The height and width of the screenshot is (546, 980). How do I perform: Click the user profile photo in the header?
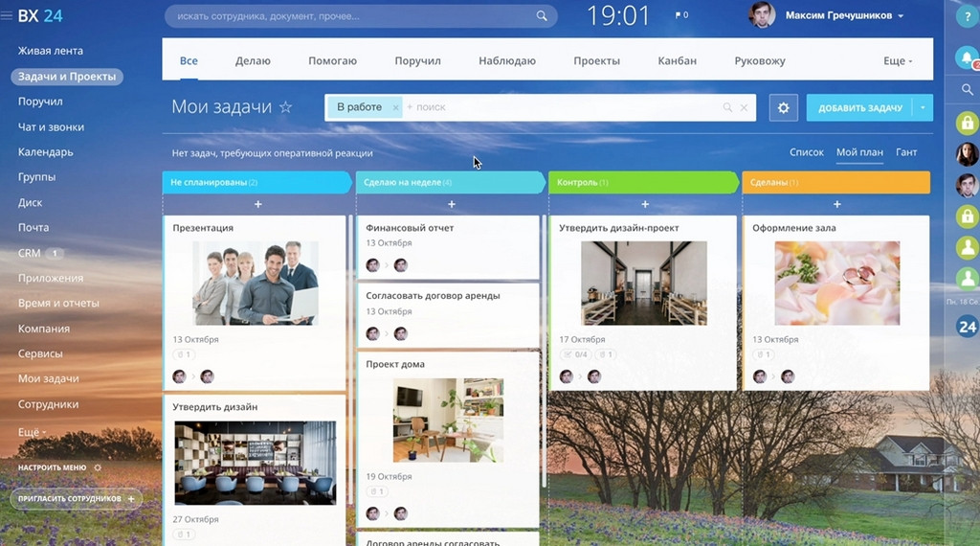(x=762, y=15)
